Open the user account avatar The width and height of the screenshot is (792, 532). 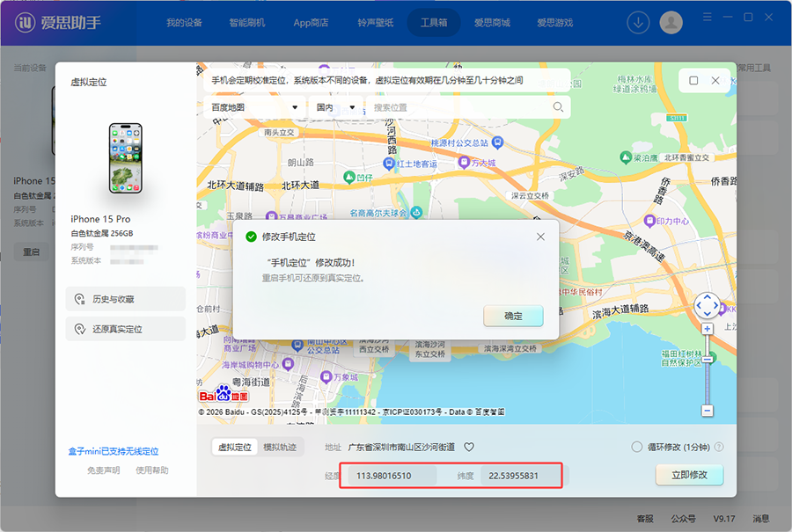pos(671,23)
